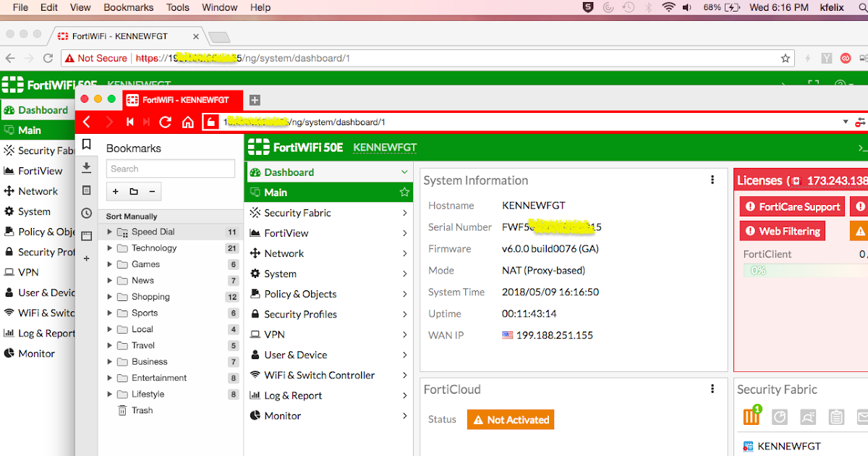Screen dimensions: 868x456
Task: Click the orange Security Fabric icon with badge
Action: coord(752,416)
